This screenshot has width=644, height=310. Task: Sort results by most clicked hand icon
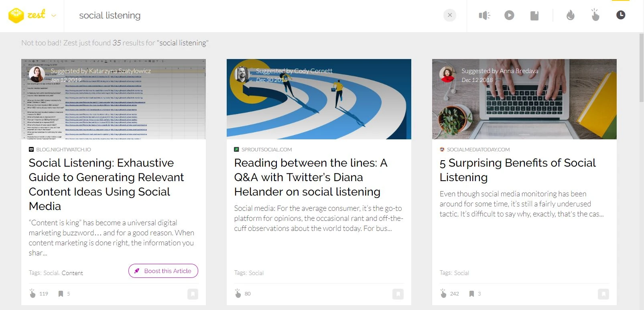(x=595, y=15)
